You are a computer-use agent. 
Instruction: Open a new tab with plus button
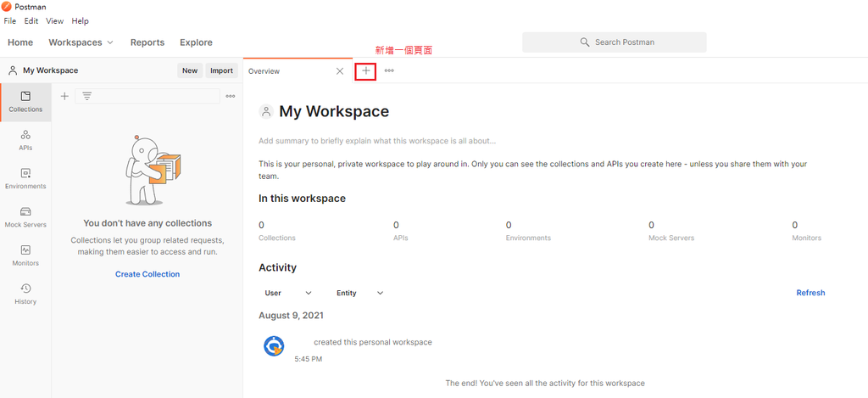click(x=366, y=71)
